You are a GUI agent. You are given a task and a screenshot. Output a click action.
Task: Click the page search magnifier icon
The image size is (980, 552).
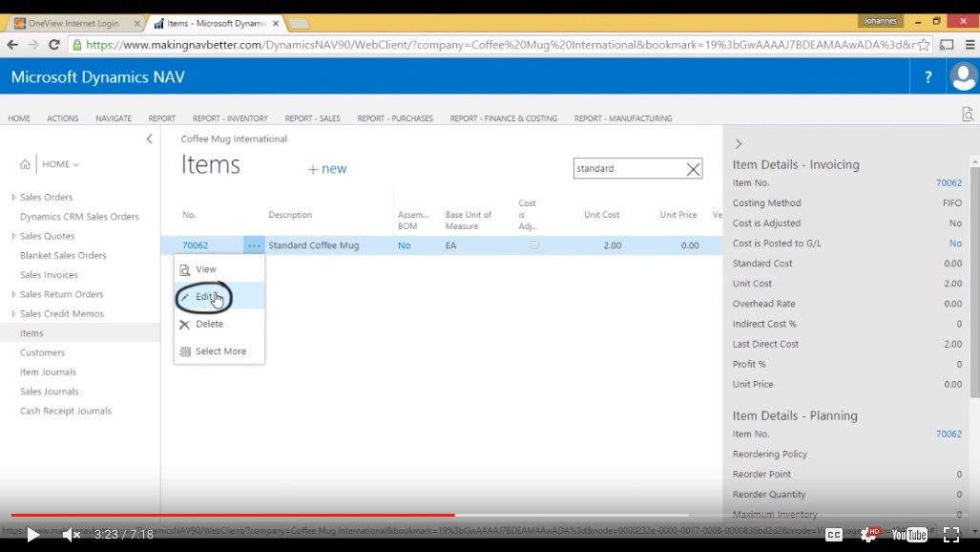(x=969, y=114)
